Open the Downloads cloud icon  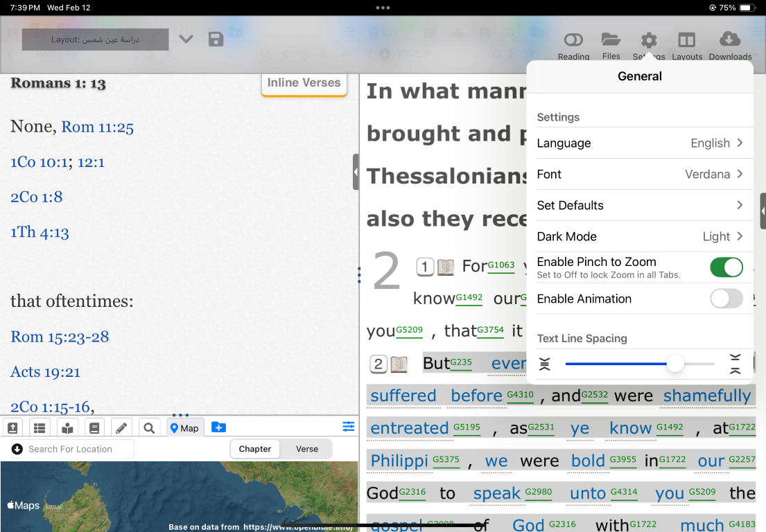tap(730, 41)
